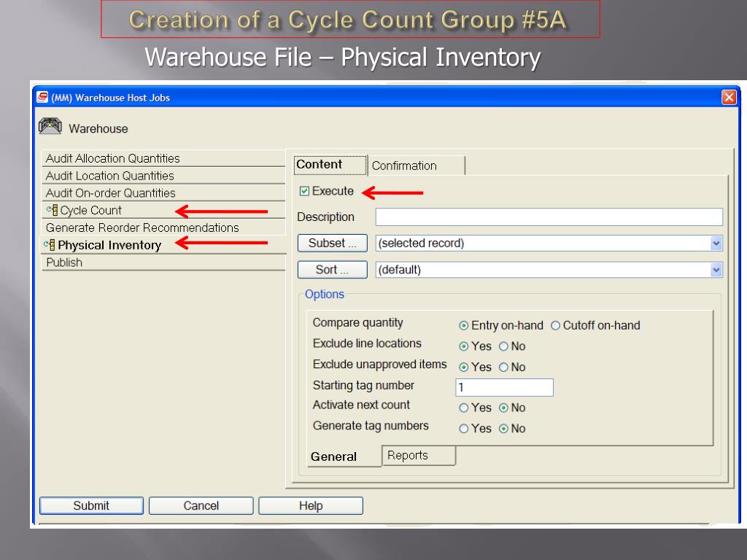This screenshot has height=560, width=747.
Task: Select Cutoff on-hand compare quantity
Action: pos(555,326)
